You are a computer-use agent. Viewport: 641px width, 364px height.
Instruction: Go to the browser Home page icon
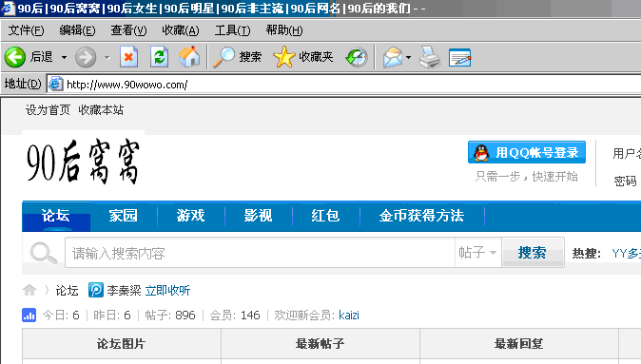coord(189,57)
